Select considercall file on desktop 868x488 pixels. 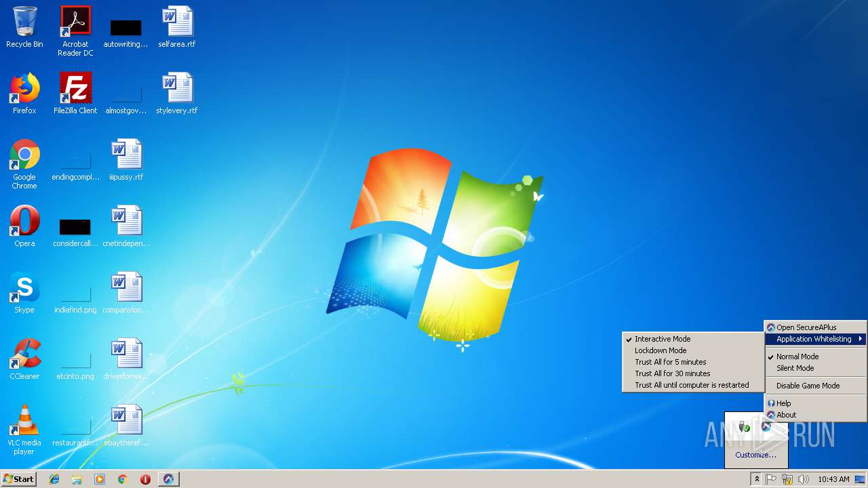(75, 232)
